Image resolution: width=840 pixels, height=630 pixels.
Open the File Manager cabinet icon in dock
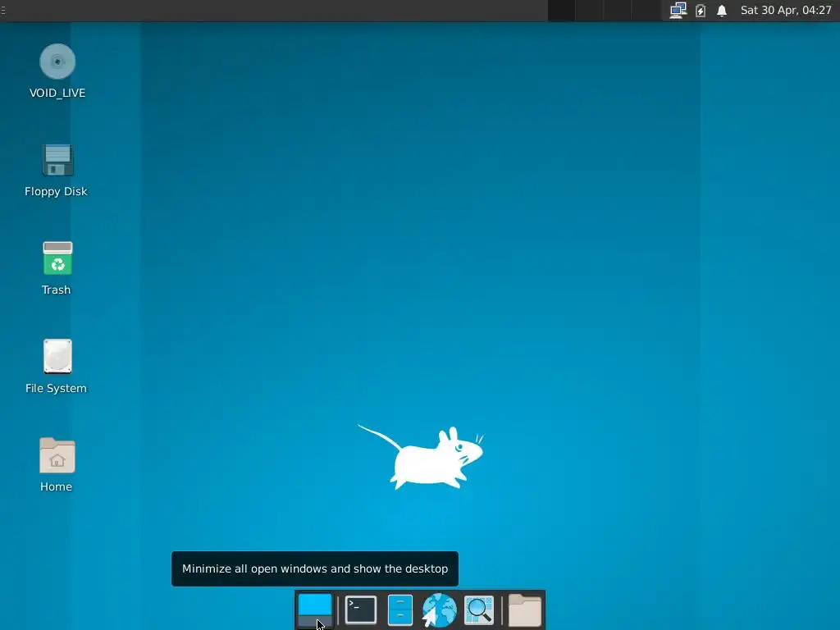[400, 610]
